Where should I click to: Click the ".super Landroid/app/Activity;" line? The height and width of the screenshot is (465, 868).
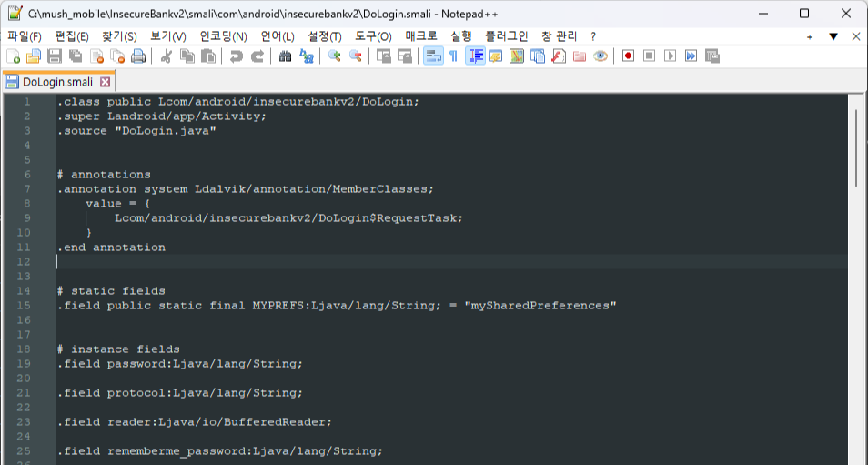coord(162,116)
